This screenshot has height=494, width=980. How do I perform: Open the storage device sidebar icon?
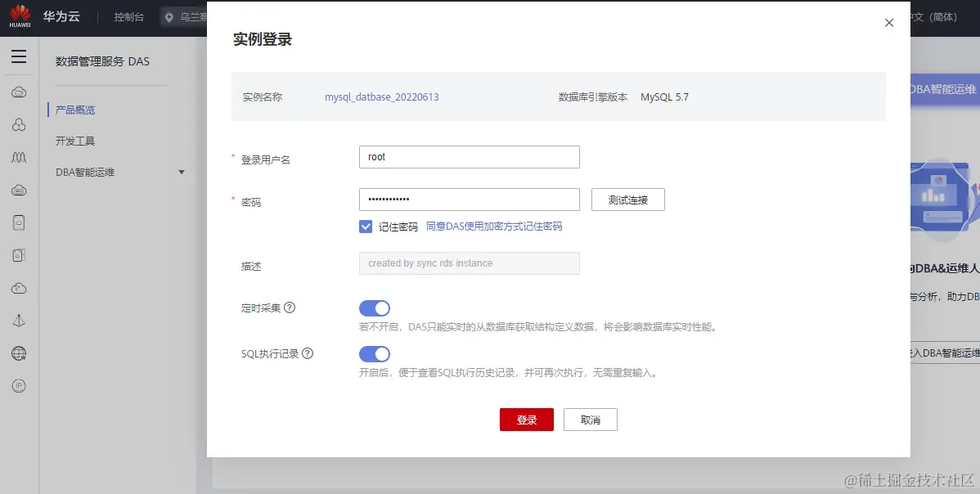pos(19,222)
